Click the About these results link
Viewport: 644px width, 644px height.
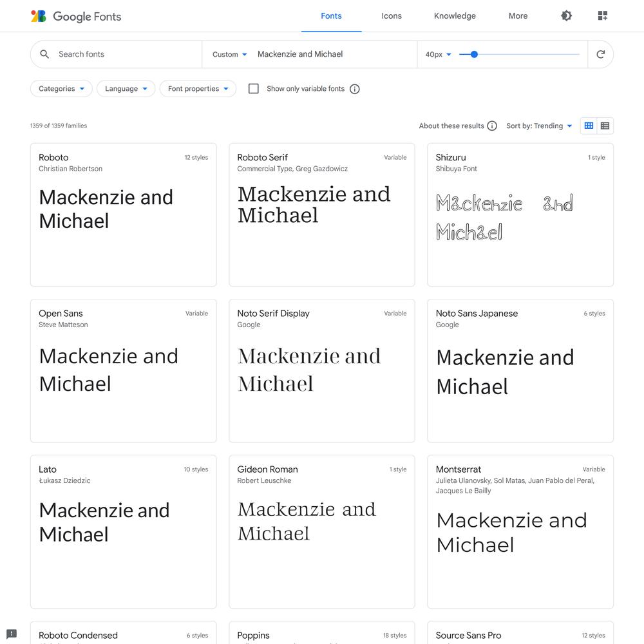[x=451, y=126]
